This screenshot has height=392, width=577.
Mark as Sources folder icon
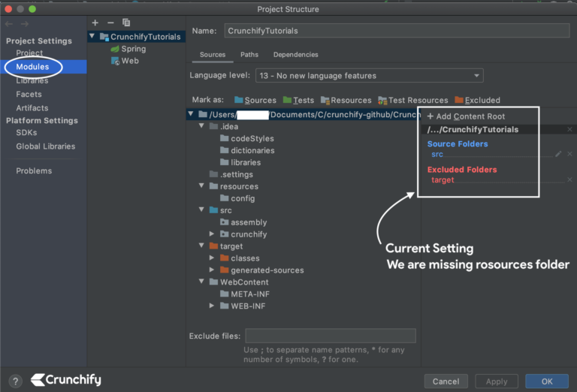255,100
